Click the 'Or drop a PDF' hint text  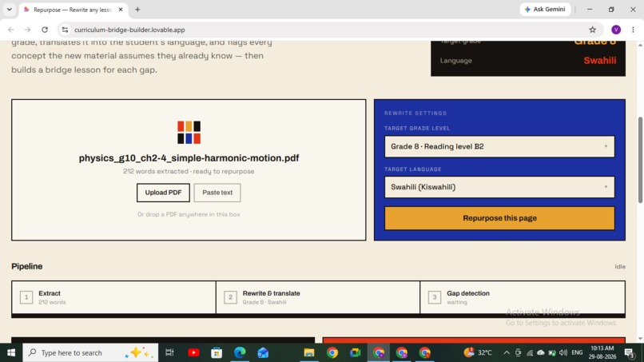tap(189, 214)
